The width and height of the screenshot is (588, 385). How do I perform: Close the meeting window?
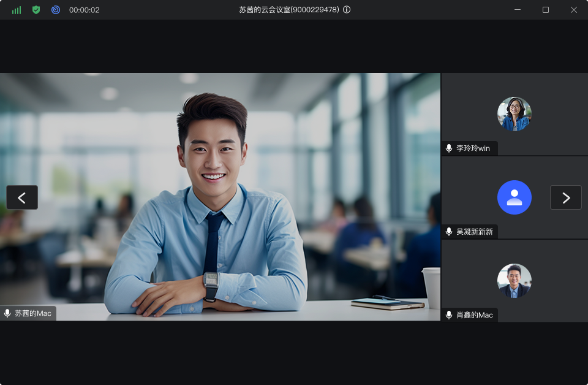(574, 10)
